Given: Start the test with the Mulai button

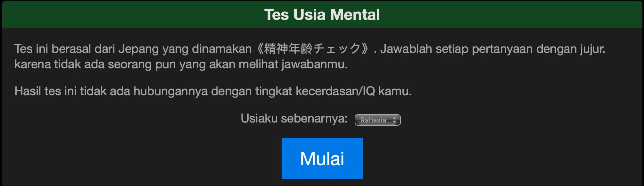Looking at the screenshot, I should point(322,158).
